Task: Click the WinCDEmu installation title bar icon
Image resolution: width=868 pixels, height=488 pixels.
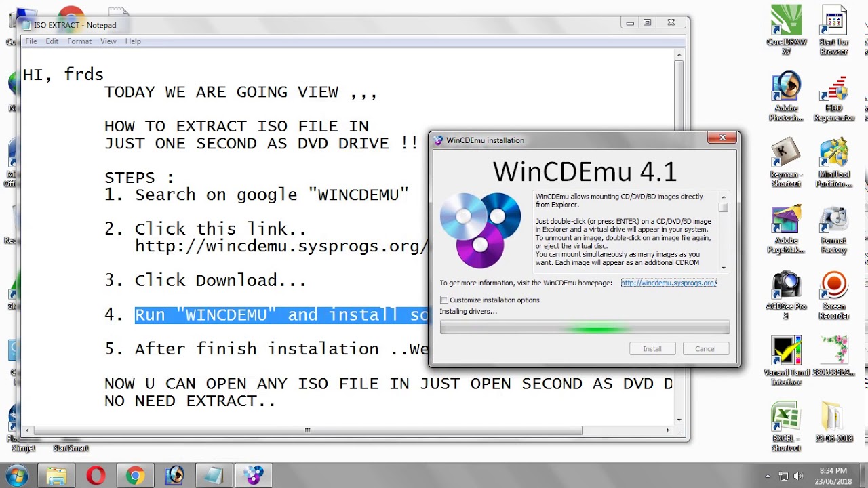Action: point(438,140)
